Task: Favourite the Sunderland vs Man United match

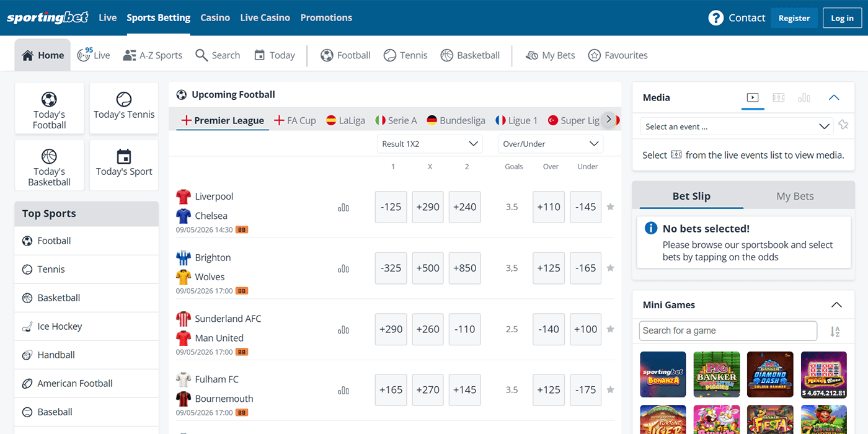Action: coord(610,329)
